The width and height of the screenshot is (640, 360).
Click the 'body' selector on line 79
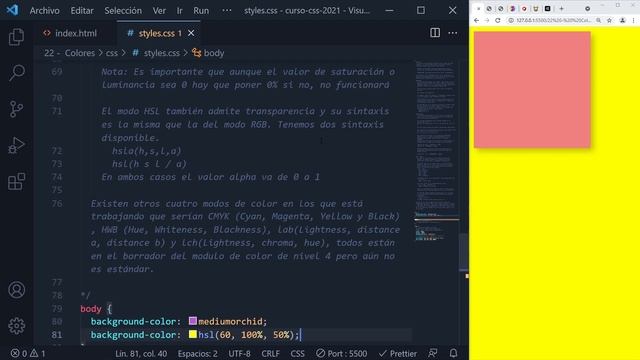point(91,309)
